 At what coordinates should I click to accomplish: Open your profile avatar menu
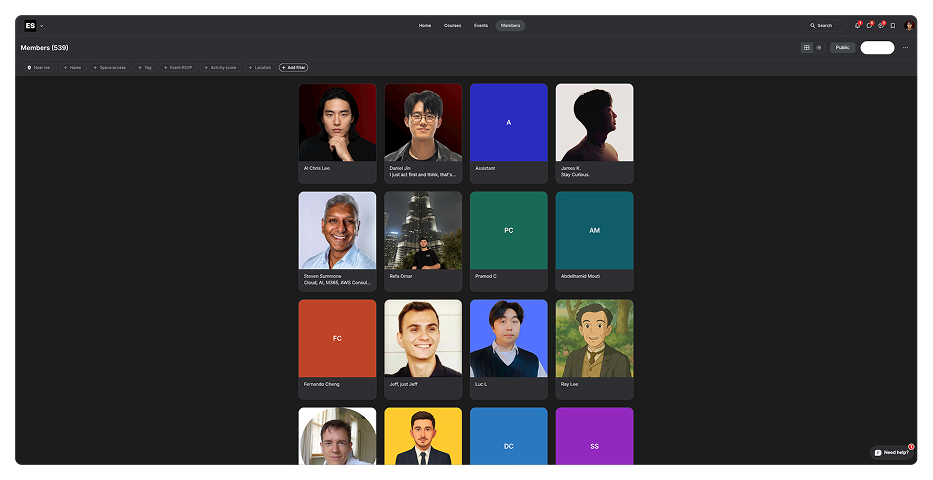909,26
